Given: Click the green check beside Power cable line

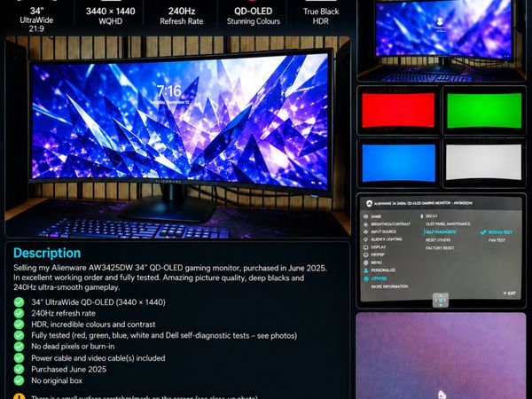Looking at the screenshot, I should tap(19, 358).
